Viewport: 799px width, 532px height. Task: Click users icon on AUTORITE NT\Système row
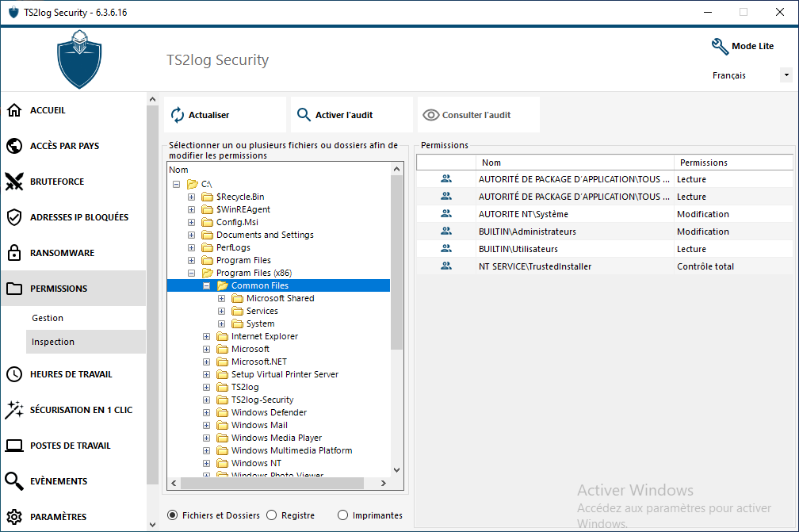tap(446, 213)
